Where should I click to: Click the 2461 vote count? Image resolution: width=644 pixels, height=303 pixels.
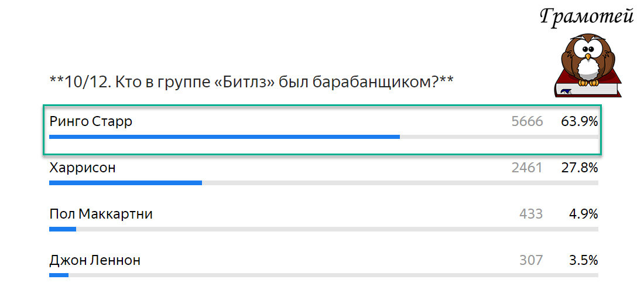[x=527, y=168]
